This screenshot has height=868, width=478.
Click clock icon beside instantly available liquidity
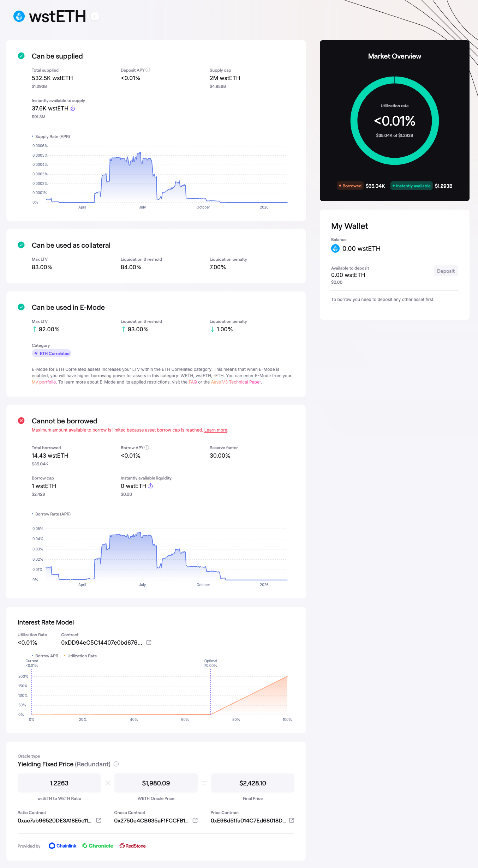click(150, 486)
